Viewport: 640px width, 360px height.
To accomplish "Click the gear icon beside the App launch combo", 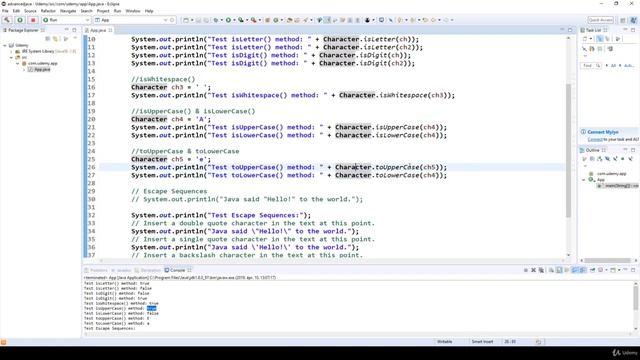I will pos(172,20).
